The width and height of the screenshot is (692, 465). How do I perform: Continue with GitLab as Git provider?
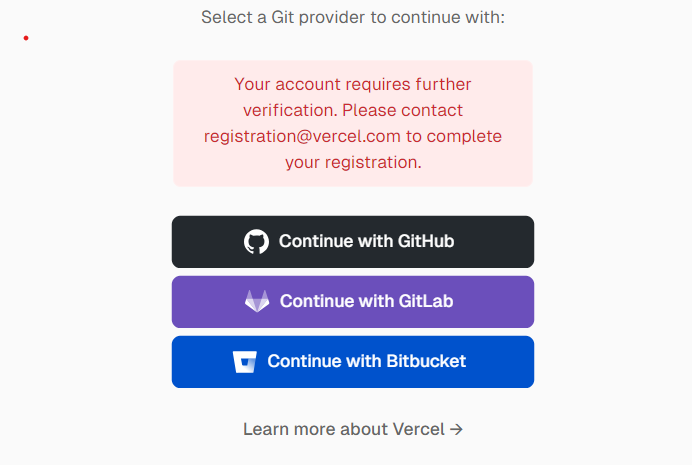353,302
